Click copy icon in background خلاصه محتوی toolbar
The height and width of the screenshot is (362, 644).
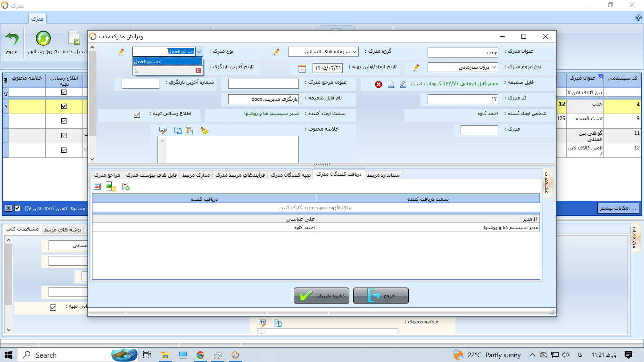[278, 323]
